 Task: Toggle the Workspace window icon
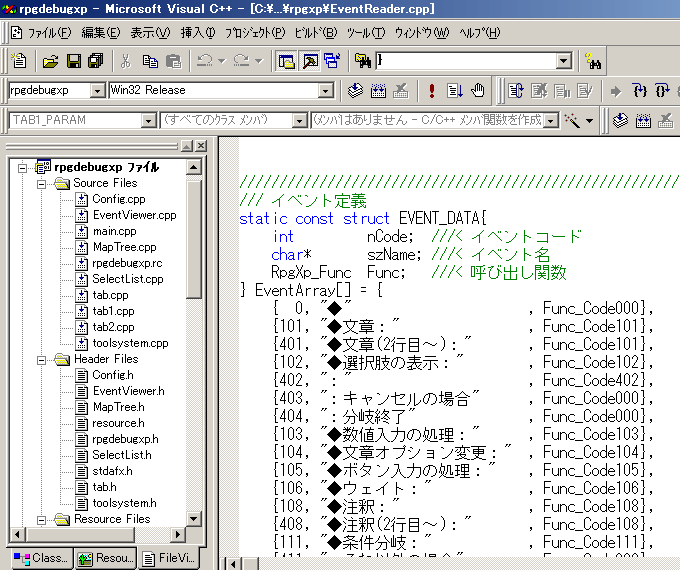[x=287, y=61]
